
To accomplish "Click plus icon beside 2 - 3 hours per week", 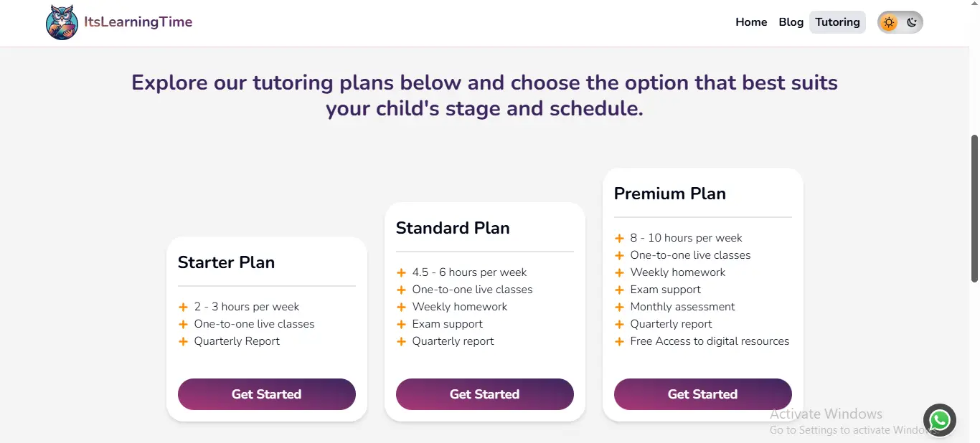I will tap(183, 307).
